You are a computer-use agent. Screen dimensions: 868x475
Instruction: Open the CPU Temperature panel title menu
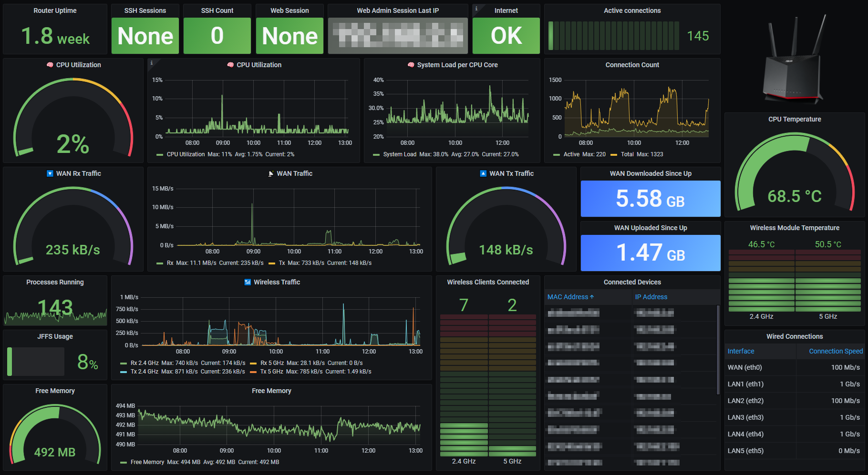795,119
